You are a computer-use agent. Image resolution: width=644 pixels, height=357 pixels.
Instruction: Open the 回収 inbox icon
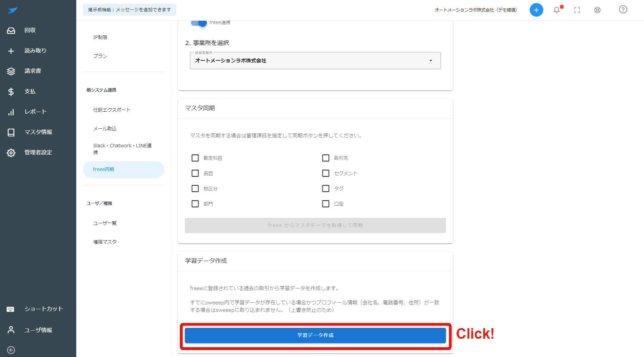click(x=11, y=31)
